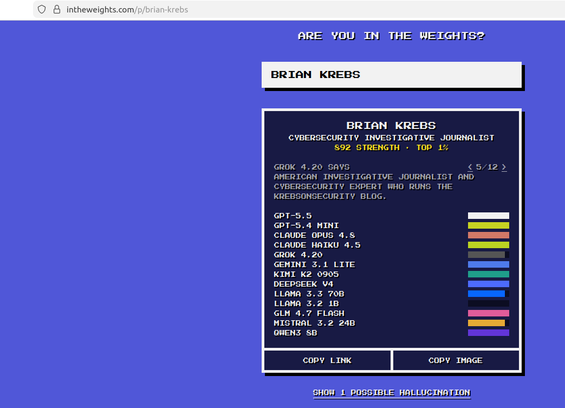The image size is (565, 408).
Task: Select the Kimi K2 0905 teal bar
Action: click(488, 274)
